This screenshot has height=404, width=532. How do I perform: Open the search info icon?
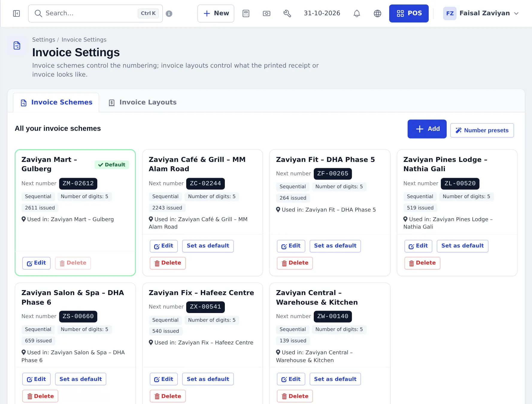click(169, 14)
